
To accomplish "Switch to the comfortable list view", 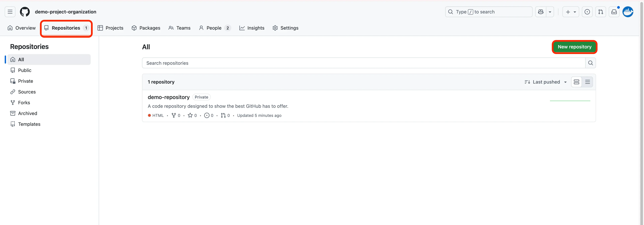I will (576, 82).
